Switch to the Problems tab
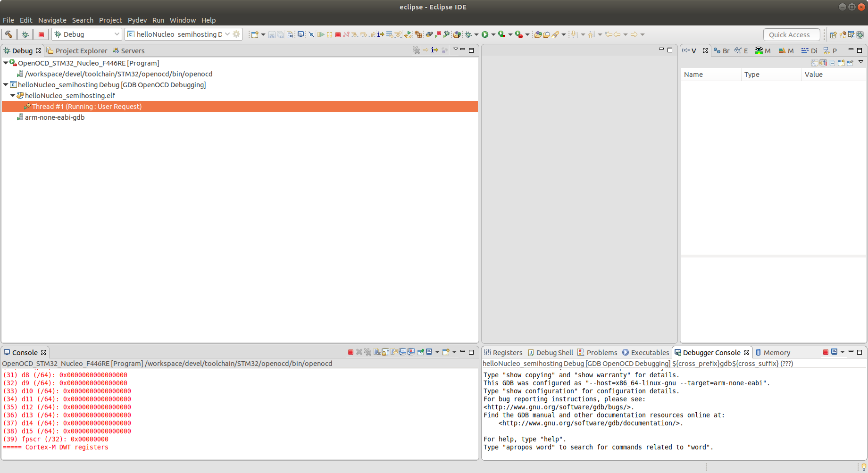The height and width of the screenshot is (473, 868). pyautogui.click(x=597, y=352)
